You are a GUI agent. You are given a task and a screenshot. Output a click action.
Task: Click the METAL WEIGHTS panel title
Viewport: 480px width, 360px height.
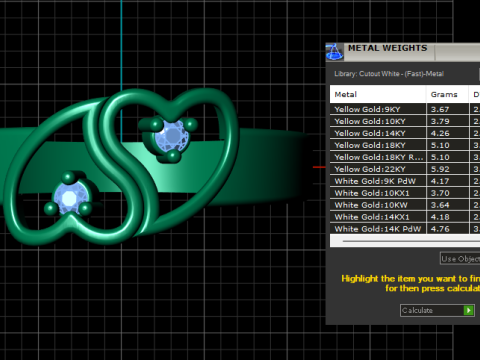coord(388,48)
